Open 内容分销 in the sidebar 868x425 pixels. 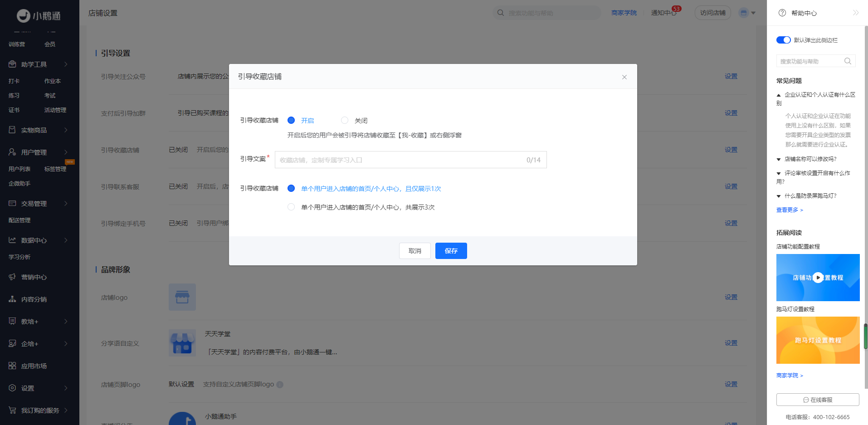coord(34,299)
